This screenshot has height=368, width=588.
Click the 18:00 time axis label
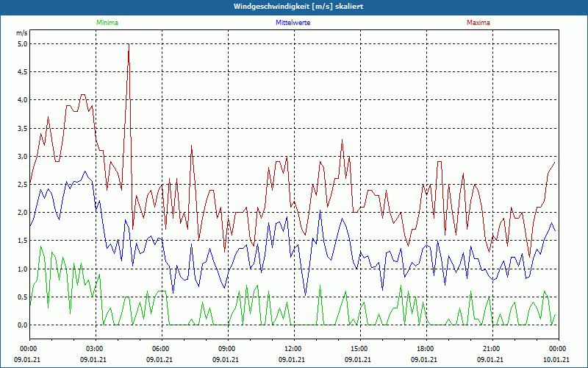426,349
